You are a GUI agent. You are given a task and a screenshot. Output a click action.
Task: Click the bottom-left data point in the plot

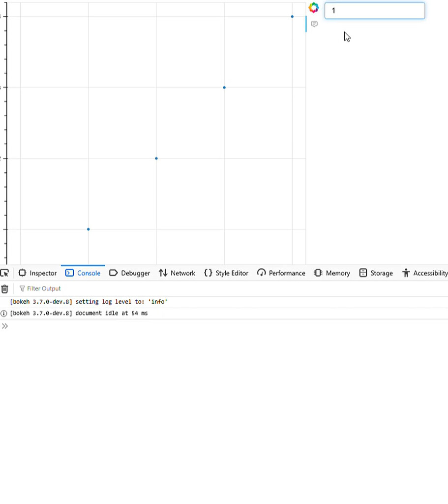pos(89,229)
